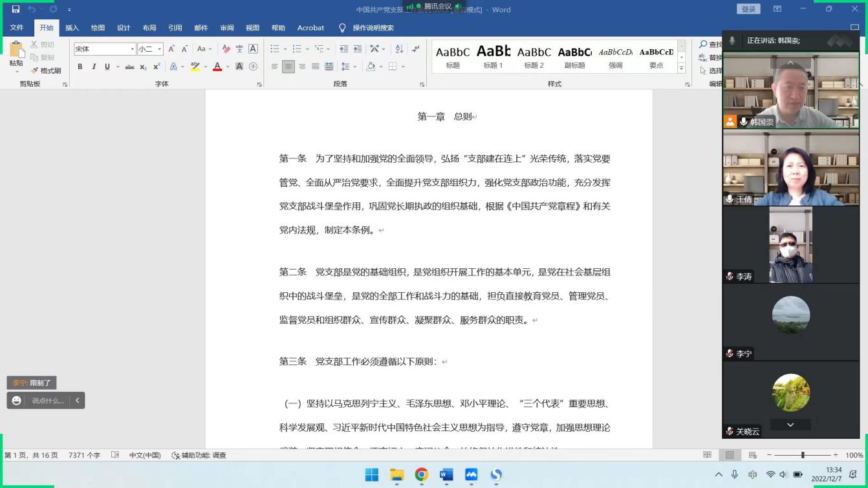Viewport: 868px width, 488px height.
Task: Open the font size dropdown showing 小二
Action: (160, 49)
